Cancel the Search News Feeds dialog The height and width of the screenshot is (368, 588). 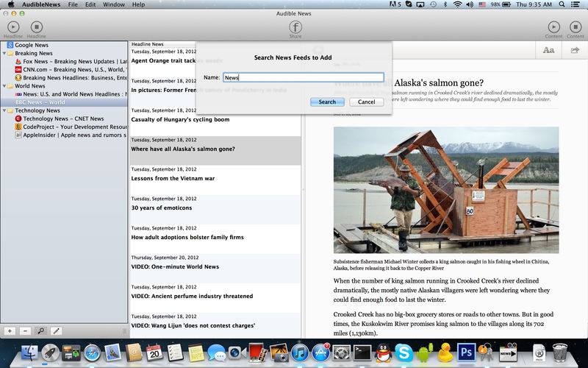pyautogui.click(x=366, y=102)
